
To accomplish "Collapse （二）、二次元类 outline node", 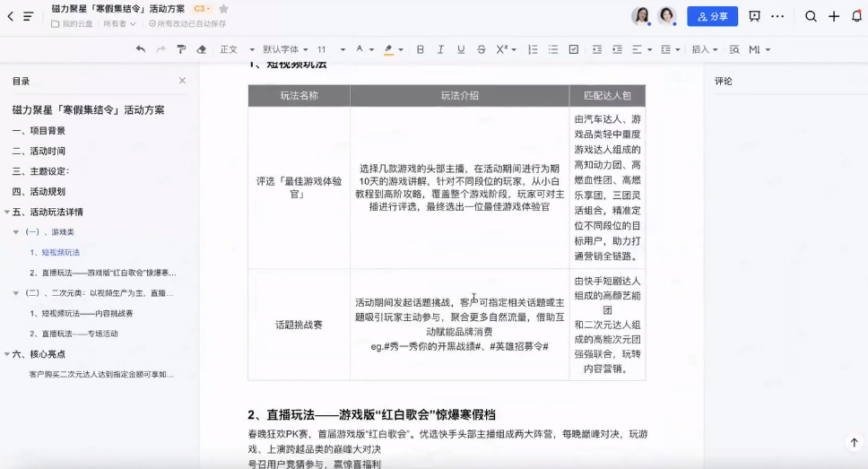I will pos(16,293).
